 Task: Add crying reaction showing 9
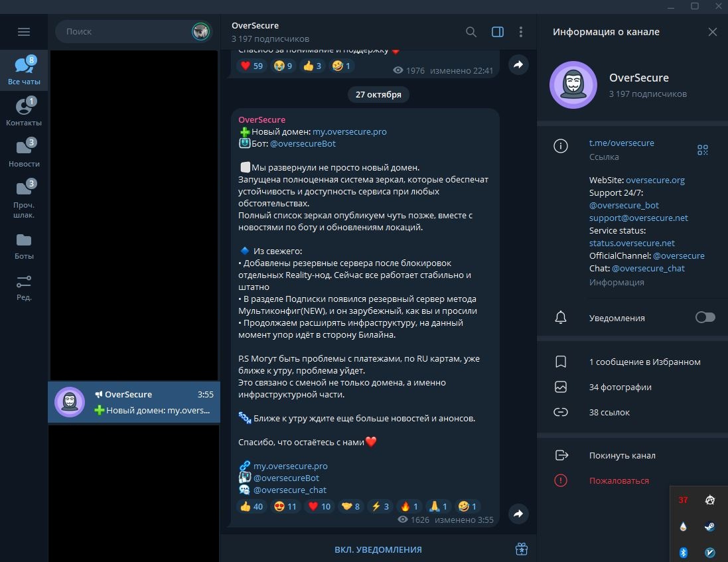pos(283,66)
